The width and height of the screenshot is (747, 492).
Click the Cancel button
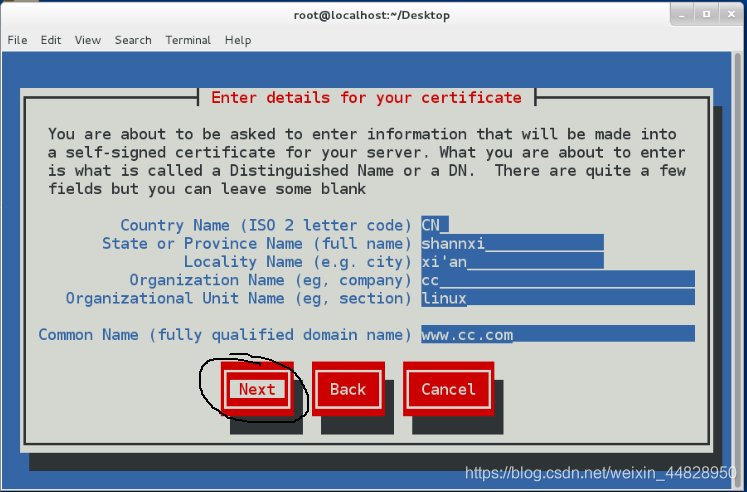click(448, 389)
